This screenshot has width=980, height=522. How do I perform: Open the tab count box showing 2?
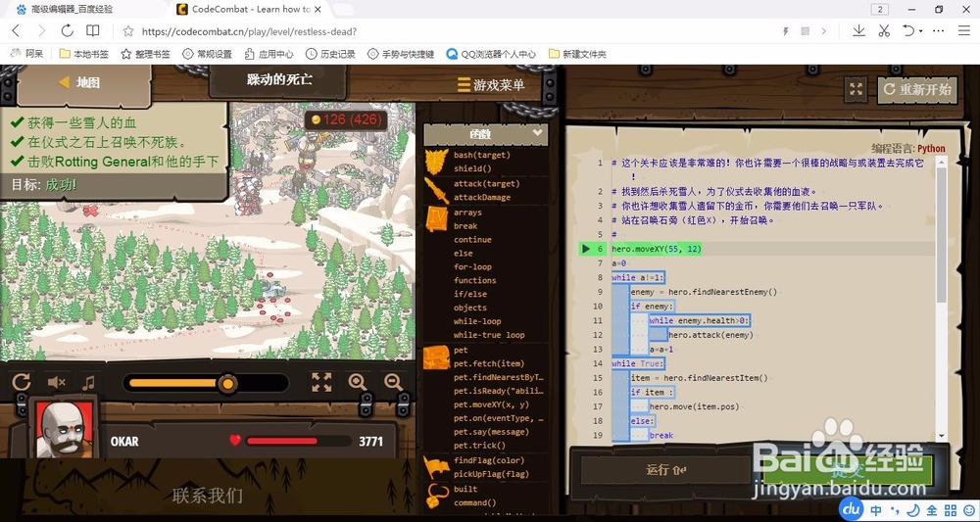[879, 10]
